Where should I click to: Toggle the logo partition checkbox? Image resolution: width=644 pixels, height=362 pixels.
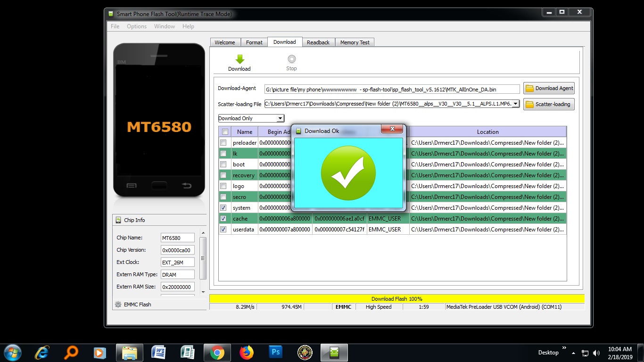(x=223, y=186)
